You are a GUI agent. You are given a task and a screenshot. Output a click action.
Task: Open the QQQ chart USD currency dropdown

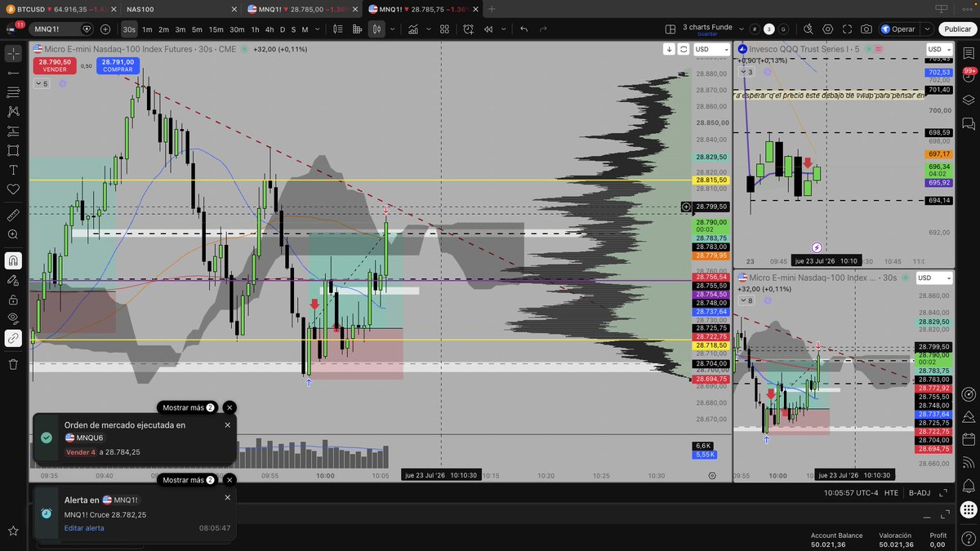[x=938, y=49]
